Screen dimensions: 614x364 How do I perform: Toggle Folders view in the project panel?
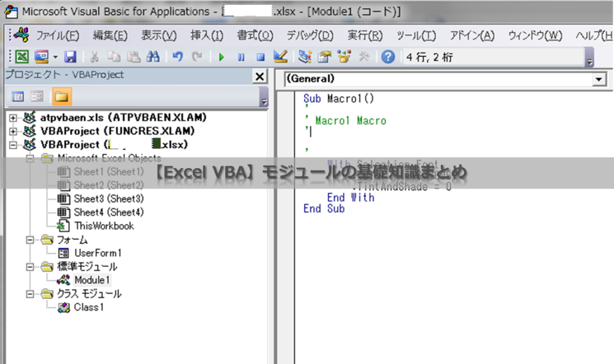[61, 96]
